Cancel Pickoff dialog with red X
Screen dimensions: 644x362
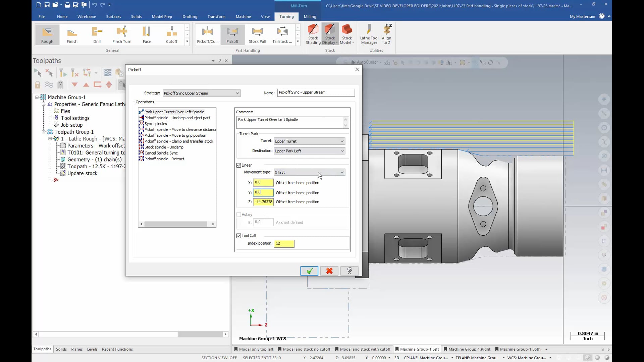(x=329, y=271)
